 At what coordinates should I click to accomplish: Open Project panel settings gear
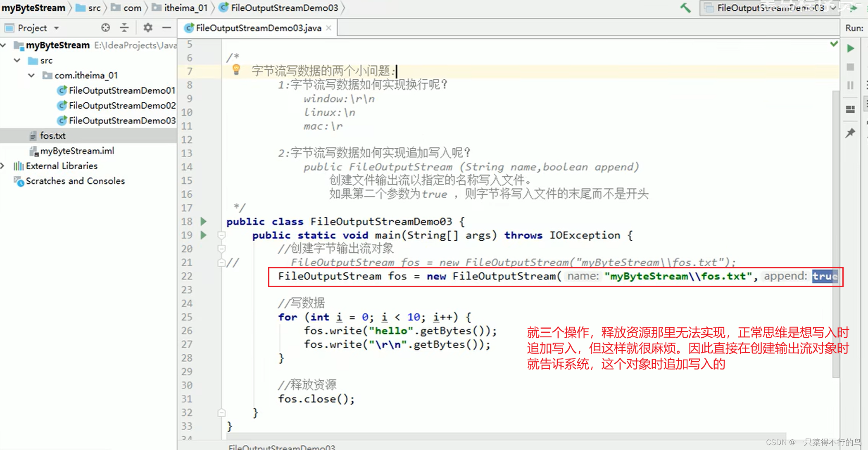coord(147,28)
